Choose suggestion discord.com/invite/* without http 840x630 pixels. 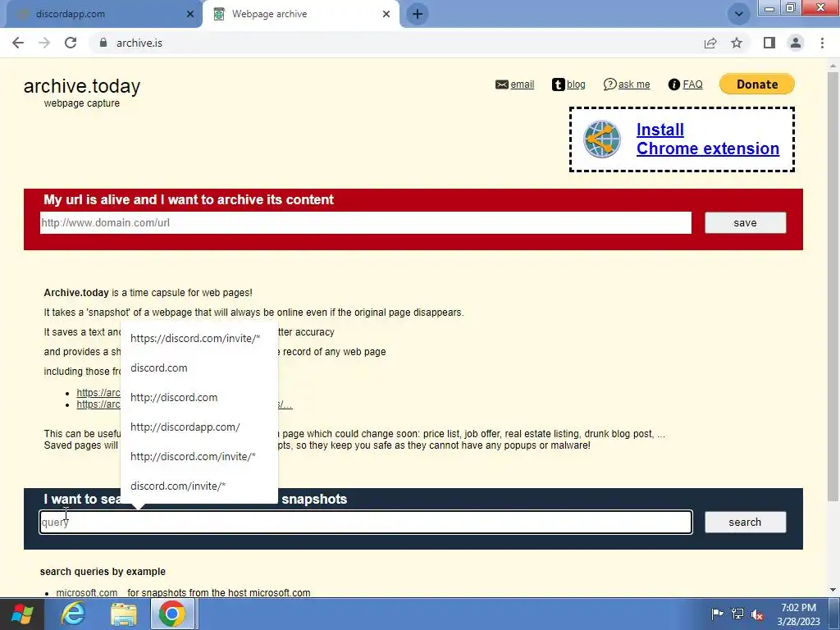click(x=199, y=486)
